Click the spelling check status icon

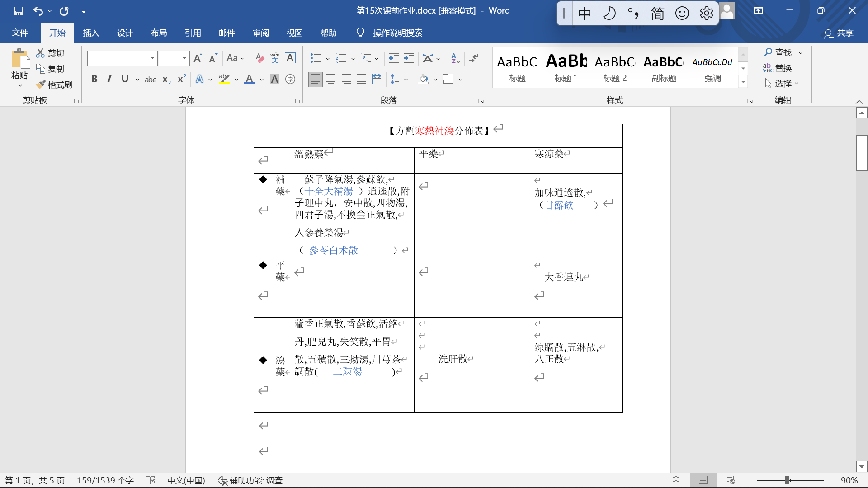point(151,480)
